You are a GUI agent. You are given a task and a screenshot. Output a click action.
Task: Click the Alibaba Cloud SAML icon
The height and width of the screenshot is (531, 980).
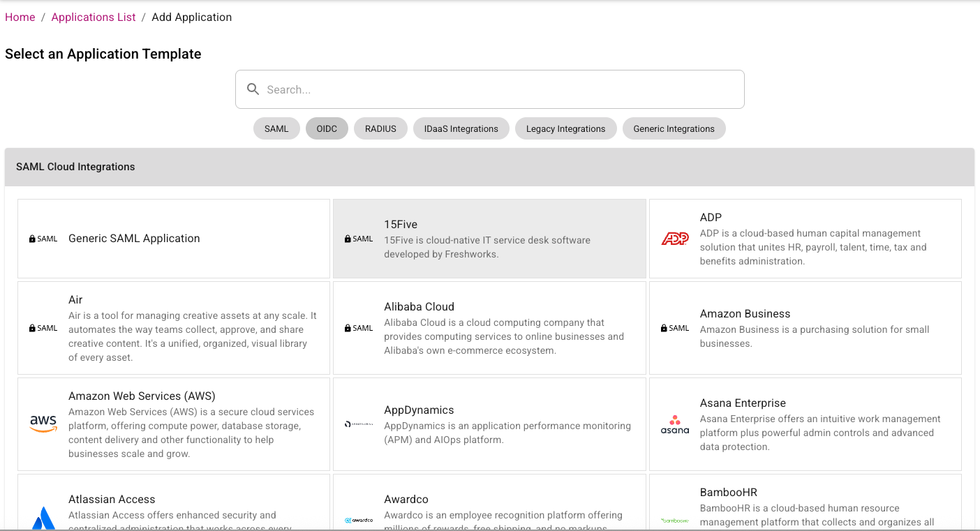tap(359, 328)
